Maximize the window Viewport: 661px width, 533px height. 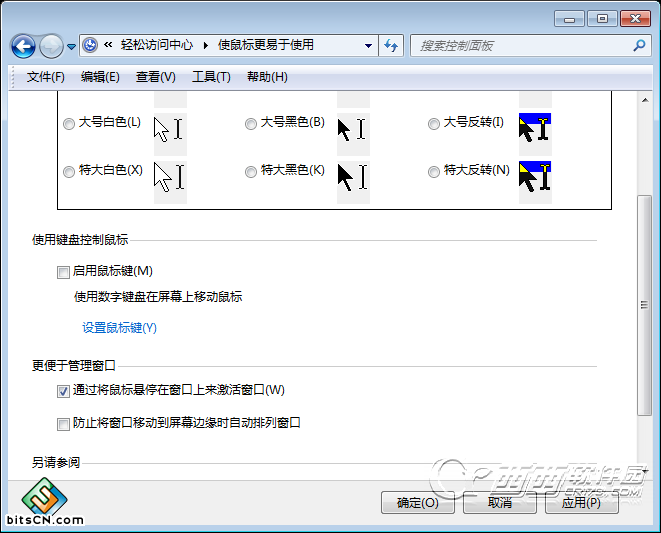pos(602,19)
